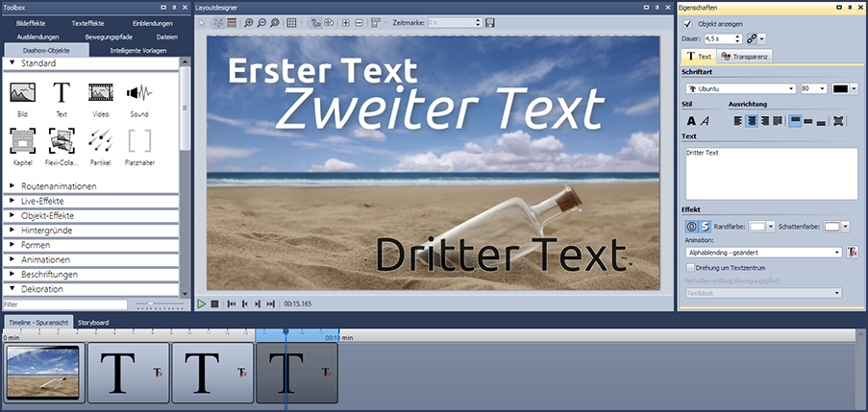Click the zoom in magnifier in Layoutdesigner

[249, 23]
